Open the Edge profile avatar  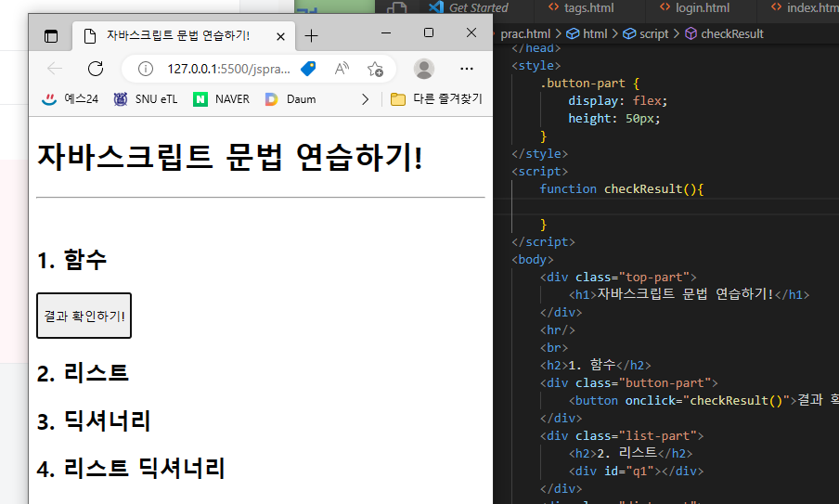(424, 69)
